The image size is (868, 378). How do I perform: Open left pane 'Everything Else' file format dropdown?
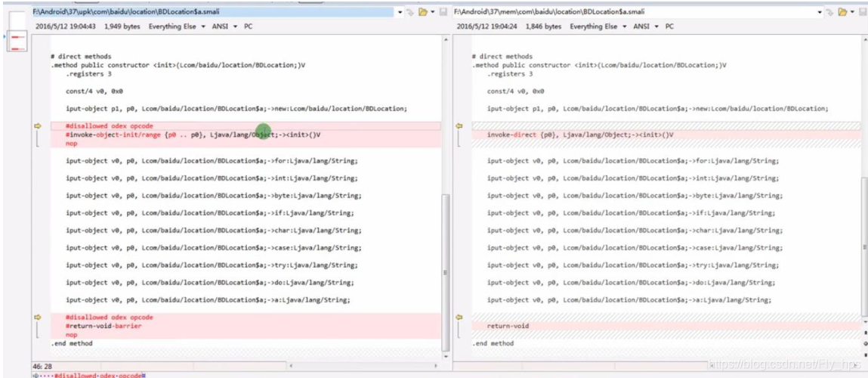click(x=177, y=26)
